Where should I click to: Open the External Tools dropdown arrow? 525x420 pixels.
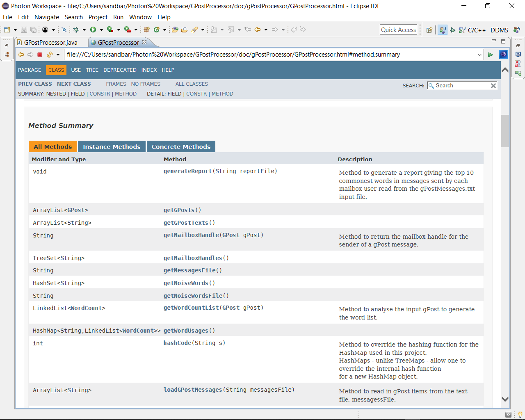136,30
